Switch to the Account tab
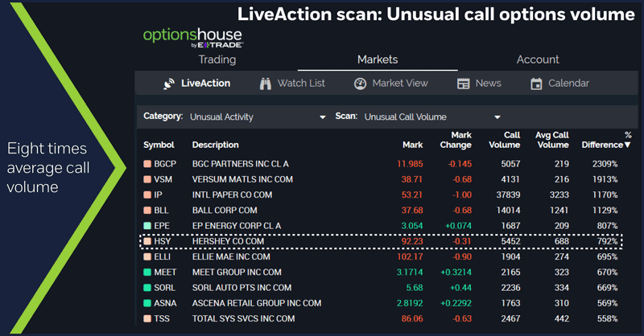 click(x=538, y=59)
